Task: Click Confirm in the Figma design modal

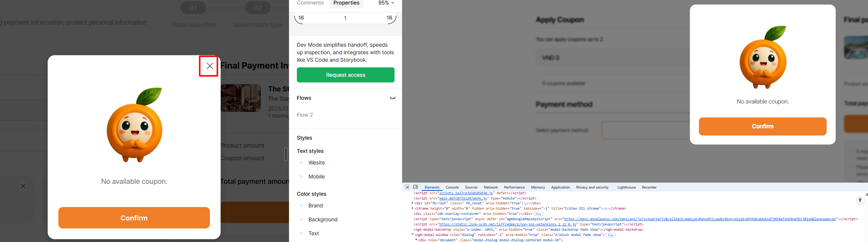Action: click(x=134, y=218)
